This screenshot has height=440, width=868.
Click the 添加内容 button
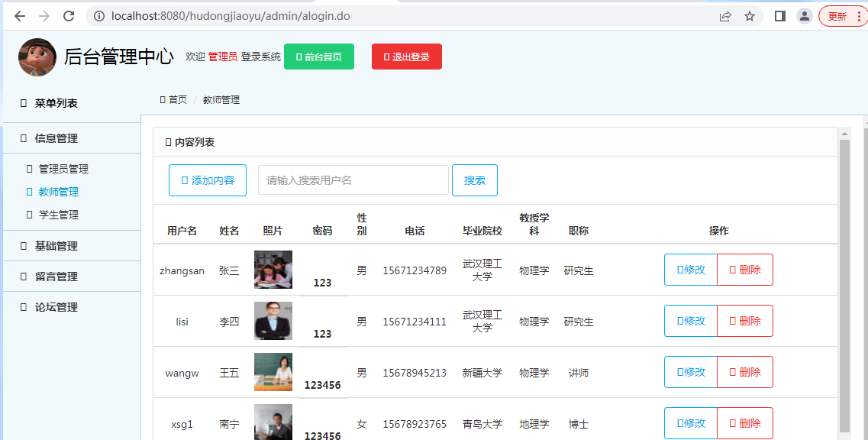pos(208,180)
